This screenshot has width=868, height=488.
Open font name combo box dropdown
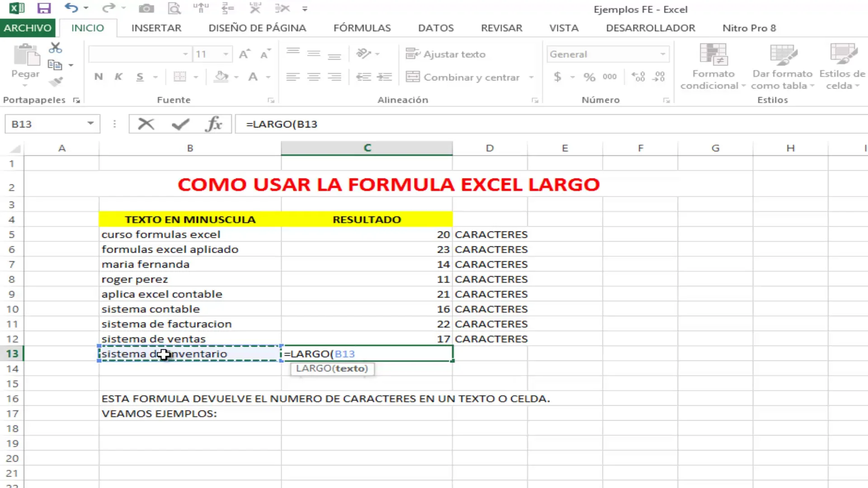click(x=185, y=54)
